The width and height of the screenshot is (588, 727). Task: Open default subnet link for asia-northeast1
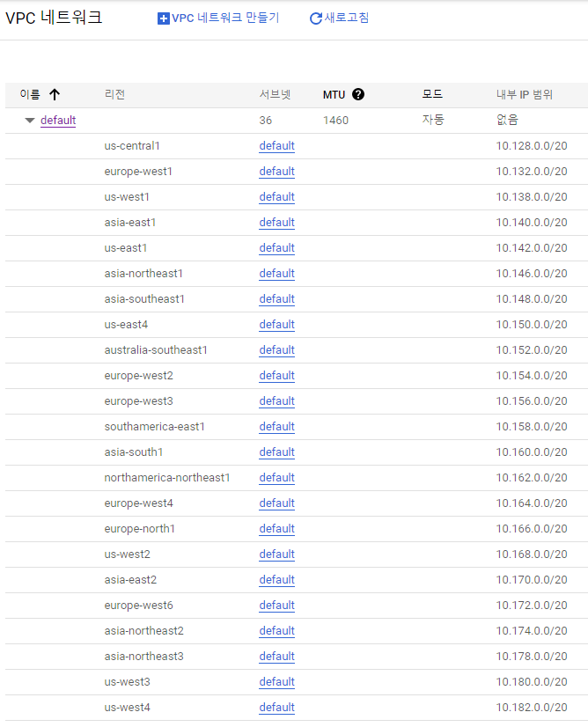277,273
